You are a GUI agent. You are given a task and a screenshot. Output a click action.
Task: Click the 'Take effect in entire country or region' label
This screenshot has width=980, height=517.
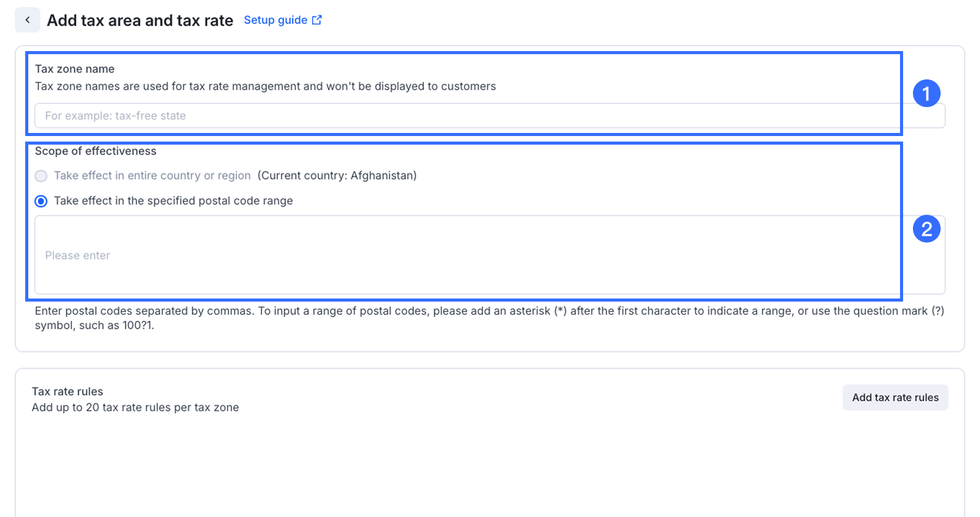pos(152,176)
